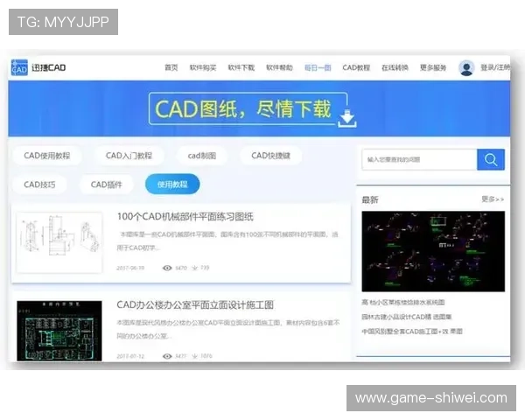Click the 迅捷CAD logo icon
This screenshot has height=420, width=525.
[x=19, y=67]
